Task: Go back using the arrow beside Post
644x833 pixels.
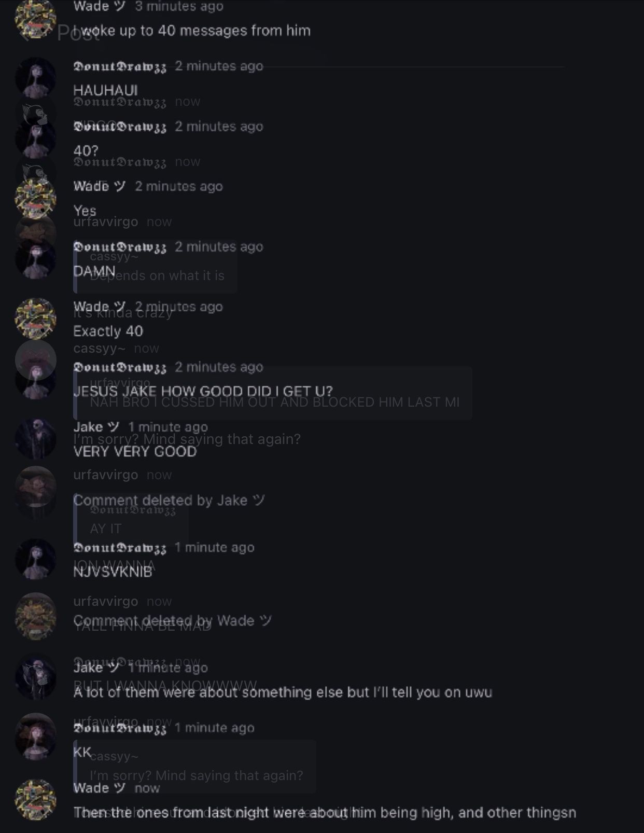Action: [24, 33]
